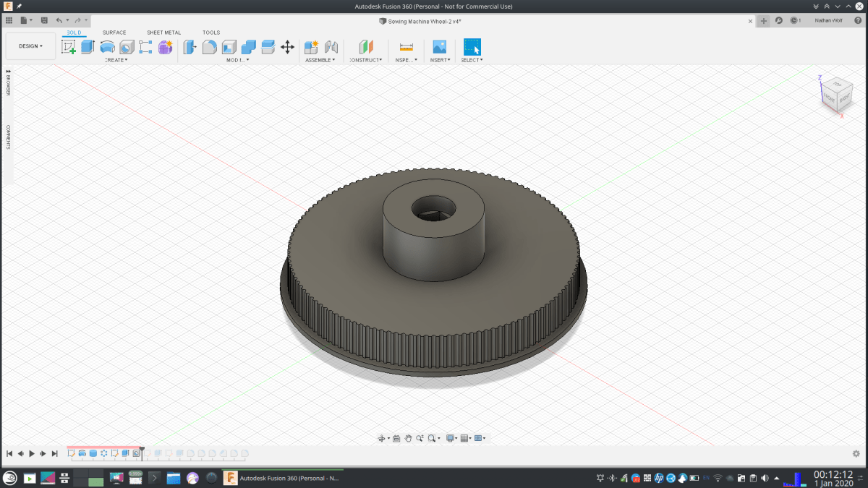Select the Offset Plane construct tool
868x488 pixels.
(x=365, y=47)
